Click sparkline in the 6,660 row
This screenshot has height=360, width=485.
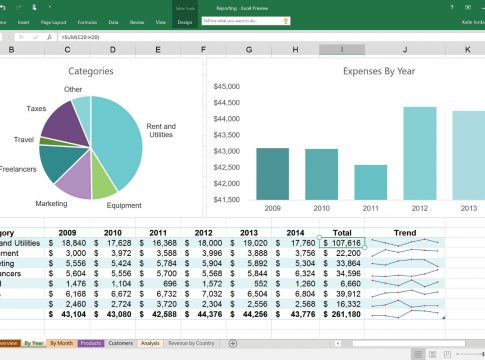point(405,283)
